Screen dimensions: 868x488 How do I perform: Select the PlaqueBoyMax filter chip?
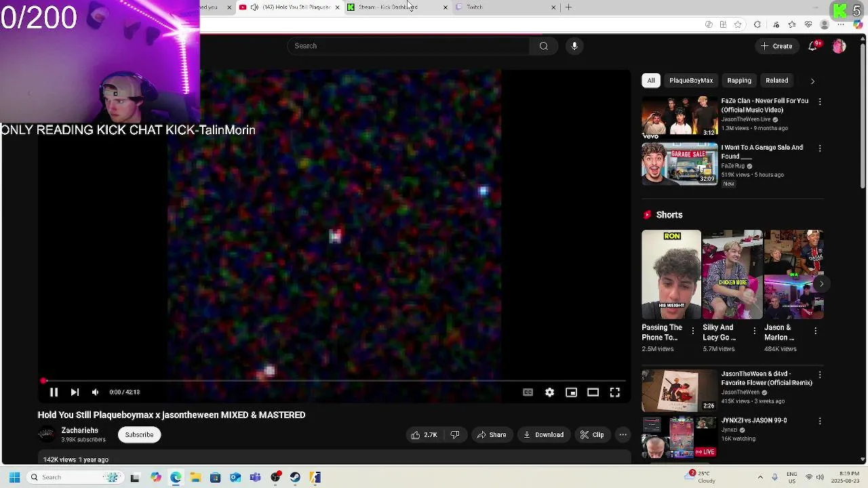click(x=691, y=80)
